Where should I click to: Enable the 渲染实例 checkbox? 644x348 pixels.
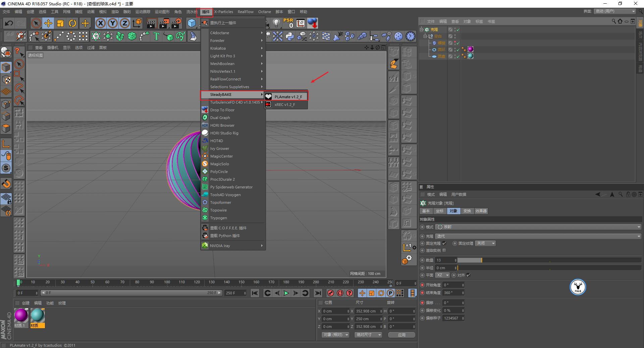(444, 250)
